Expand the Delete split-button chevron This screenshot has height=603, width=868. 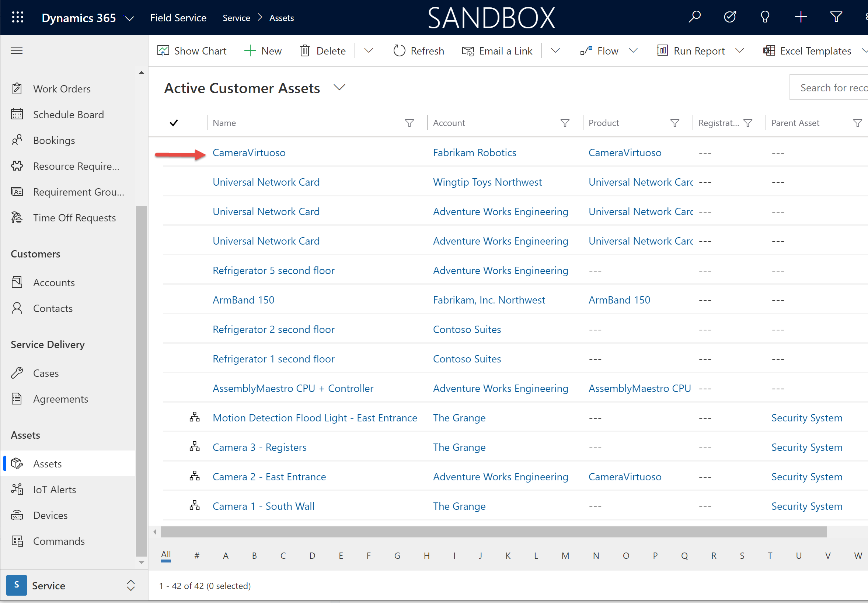coord(369,50)
